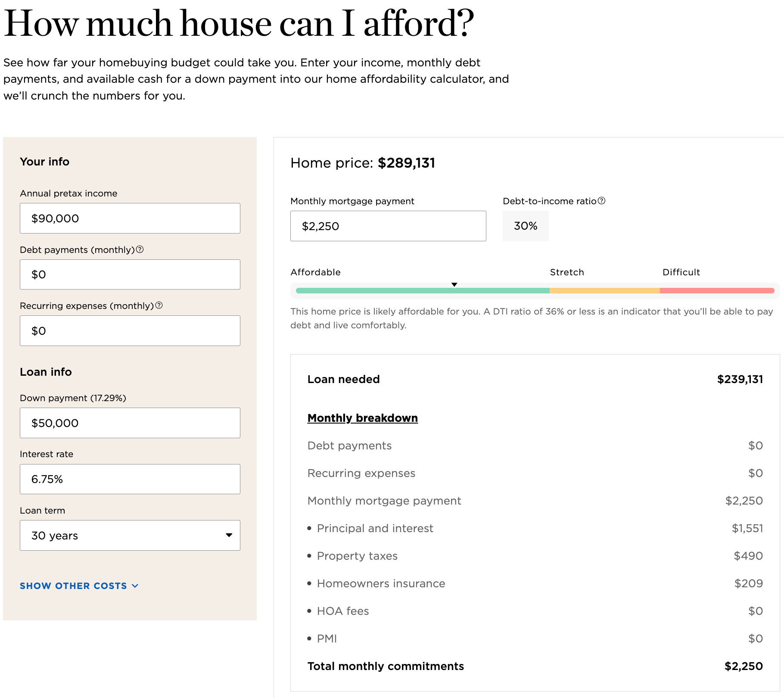
Task: Click the 'Affordable' label above the bar
Action: 315,272
